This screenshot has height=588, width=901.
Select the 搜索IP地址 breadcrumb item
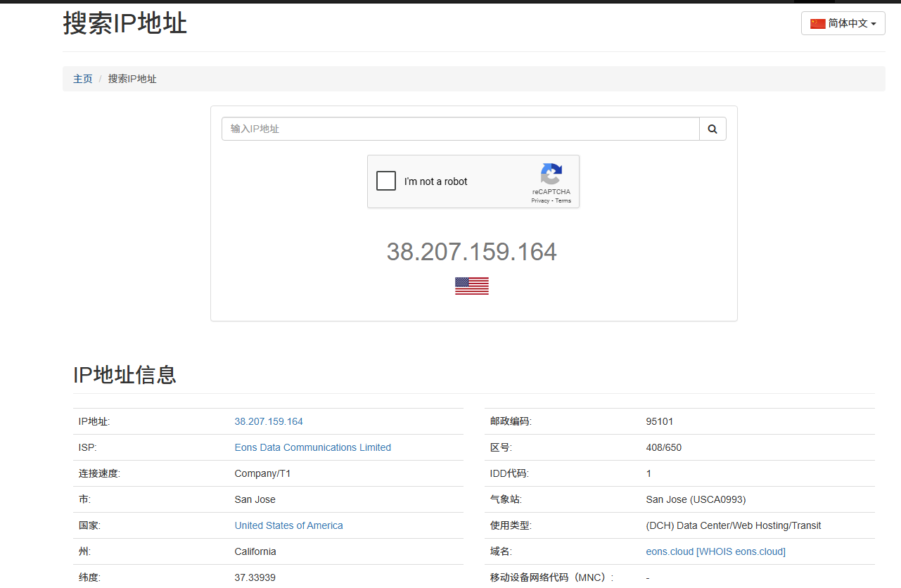tap(132, 79)
